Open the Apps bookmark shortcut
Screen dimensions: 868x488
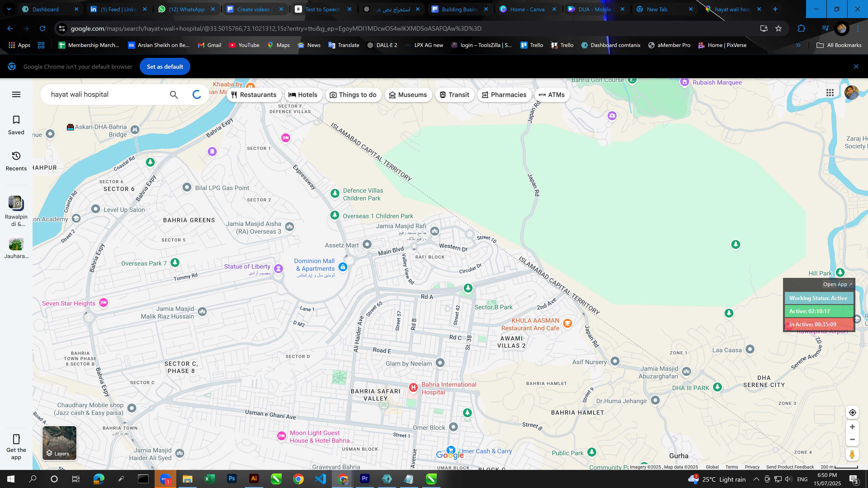pos(19,45)
